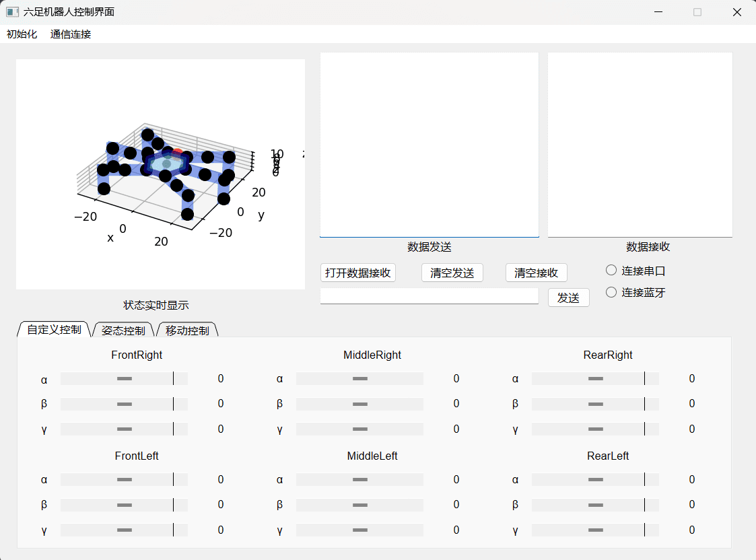The width and height of the screenshot is (756, 560).
Task: Click the 发送 button
Action: 568,297
